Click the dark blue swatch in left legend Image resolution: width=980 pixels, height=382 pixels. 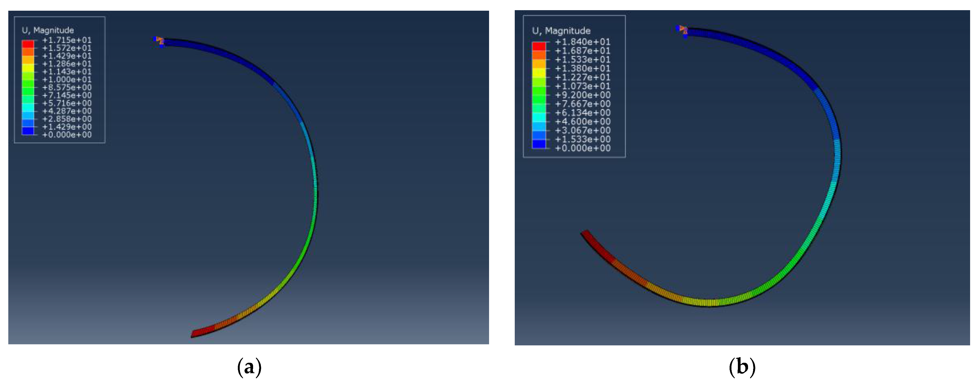(28, 131)
